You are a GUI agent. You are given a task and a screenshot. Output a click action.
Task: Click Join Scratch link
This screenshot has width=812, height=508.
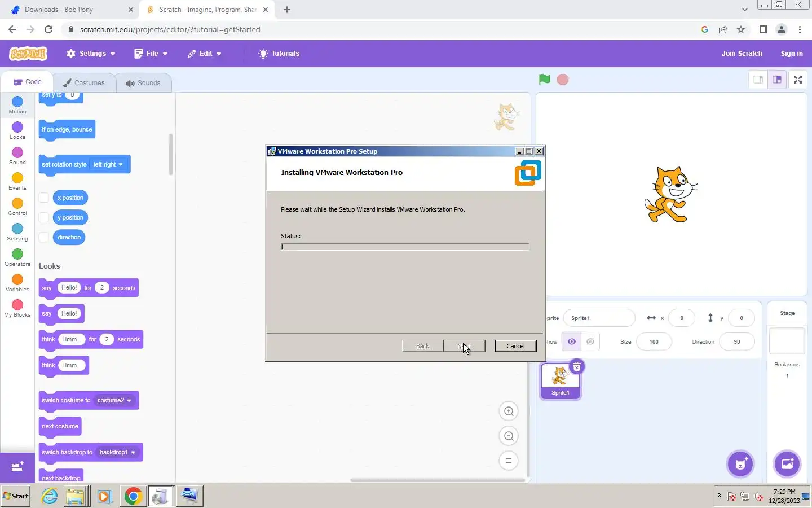point(742,54)
